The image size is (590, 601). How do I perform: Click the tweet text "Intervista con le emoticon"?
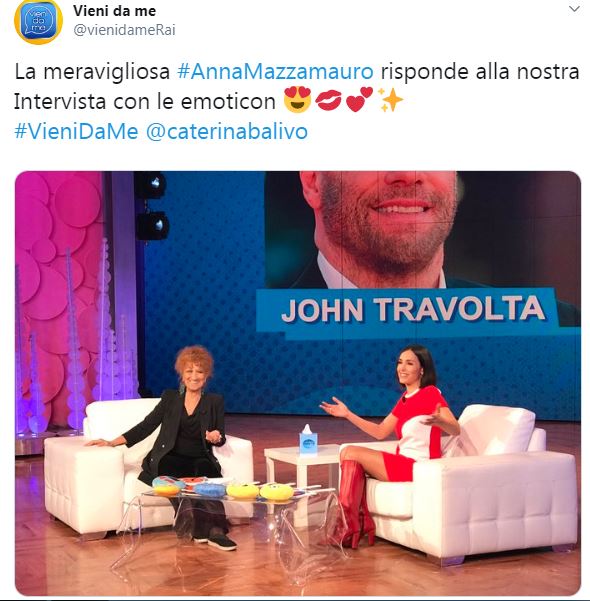pos(145,102)
